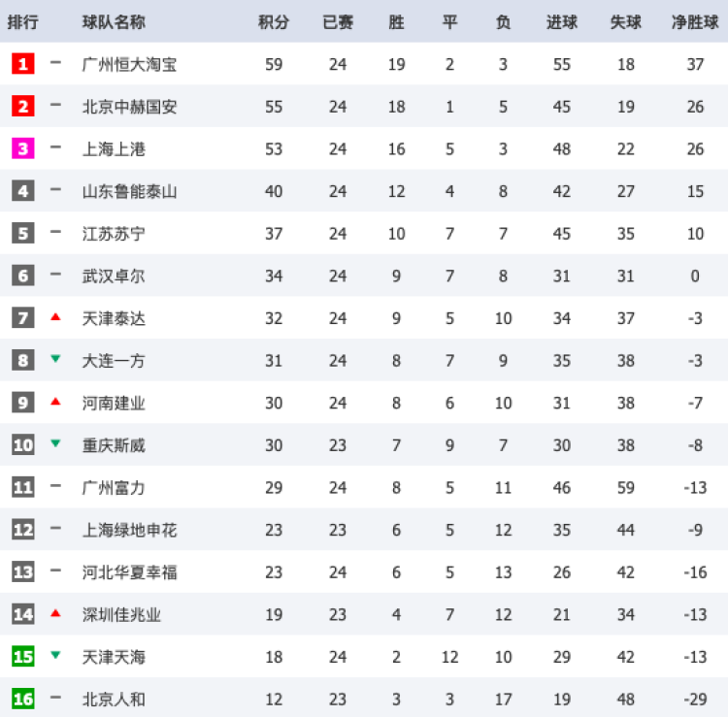Select the 上海上港 team name
Image resolution: width=728 pixels, height=717 pixels.
coord(114,149)
